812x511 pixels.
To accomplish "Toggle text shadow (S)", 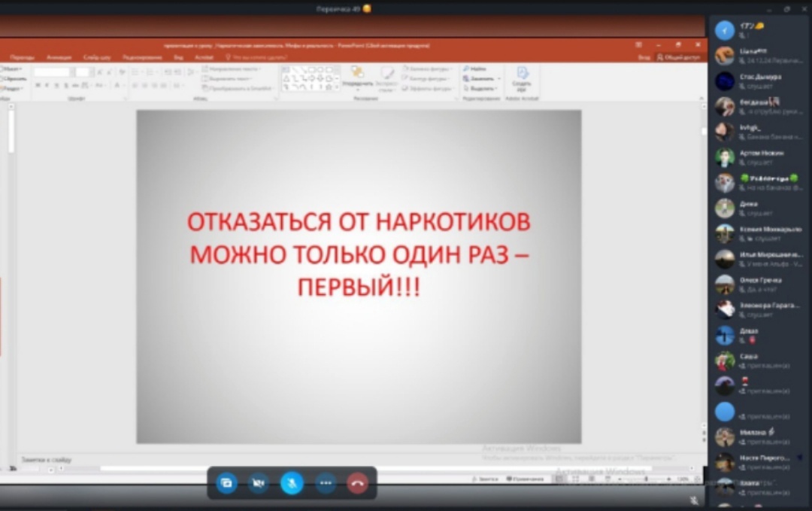I will coord(65,85).
